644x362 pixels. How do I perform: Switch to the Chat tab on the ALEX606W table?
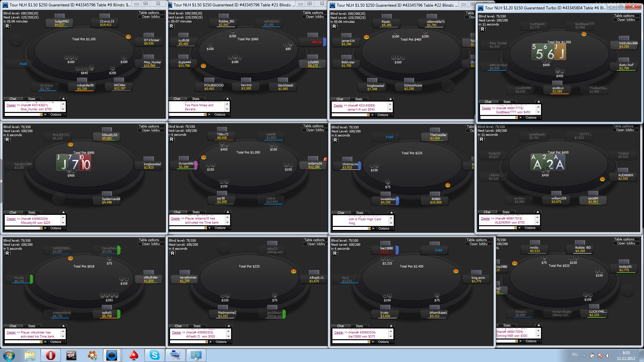(x=487, y=212)
